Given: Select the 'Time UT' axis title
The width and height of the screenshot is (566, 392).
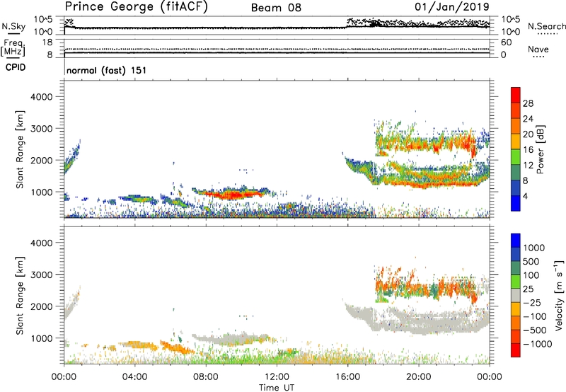Looking at the screenshot, I should (x=277, y=388).
